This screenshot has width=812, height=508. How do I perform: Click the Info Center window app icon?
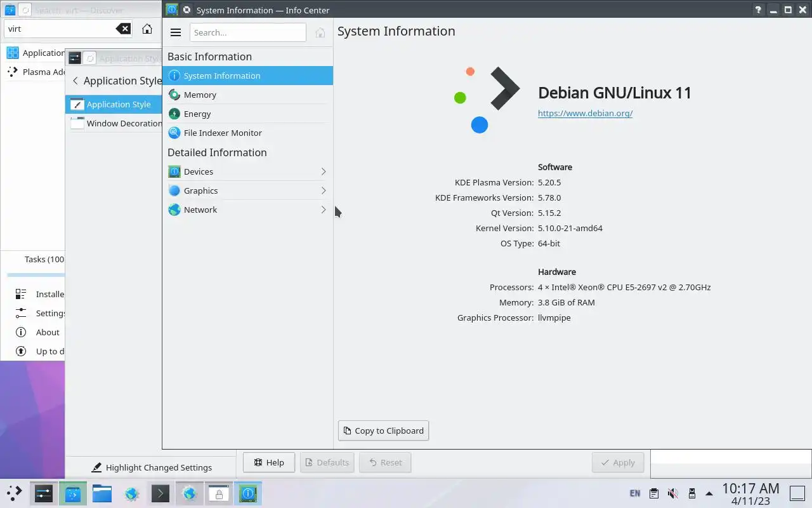[x=171, y=10]
